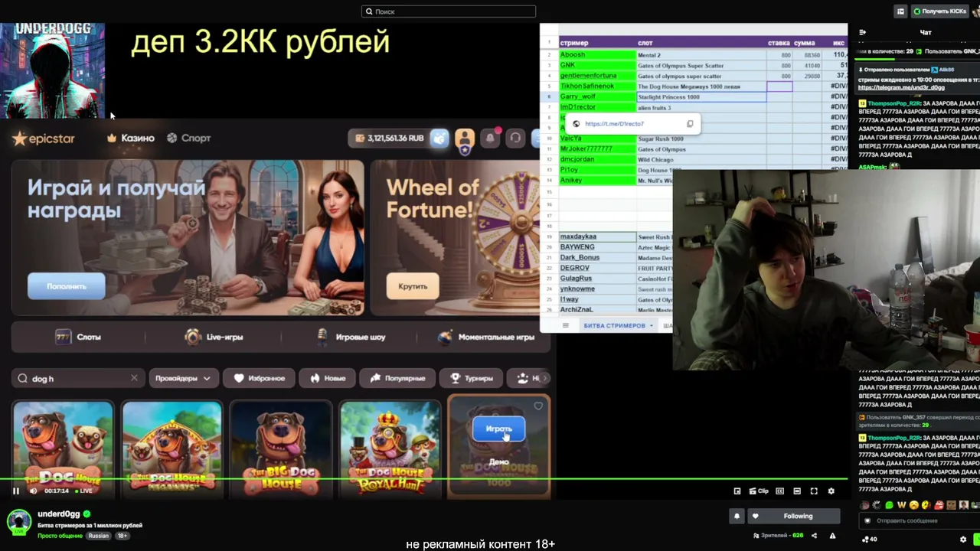Screen dimensions: 980x551
Task: Open channel points balance showing 40
Action: click(x=870, y=540)
